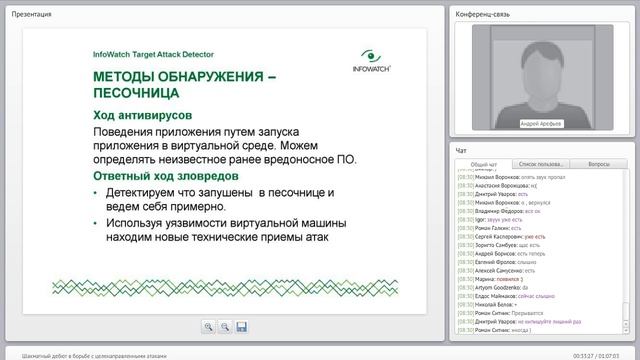Click chat message from Алексей Самусенко

496,271
